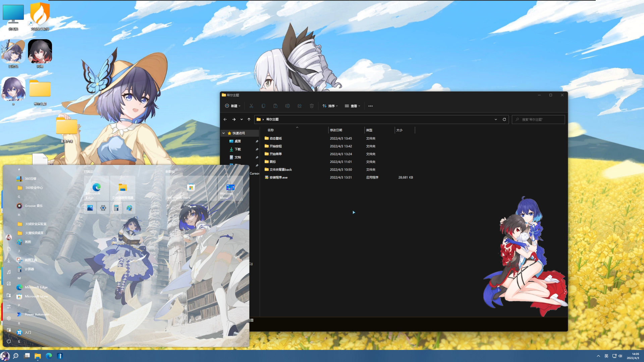Click the Paste icon in Explorer toolbar
Screen dimensions: 644x362
tap(275, 106)
